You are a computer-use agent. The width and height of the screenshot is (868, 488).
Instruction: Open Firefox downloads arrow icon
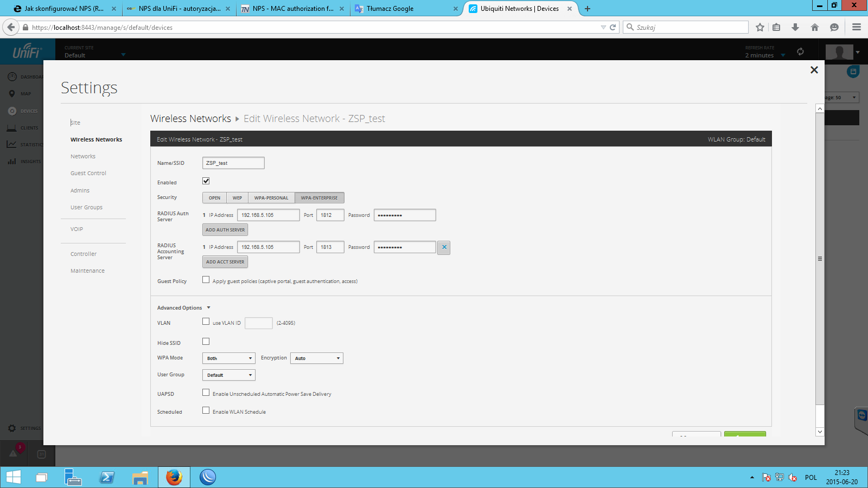795,27
